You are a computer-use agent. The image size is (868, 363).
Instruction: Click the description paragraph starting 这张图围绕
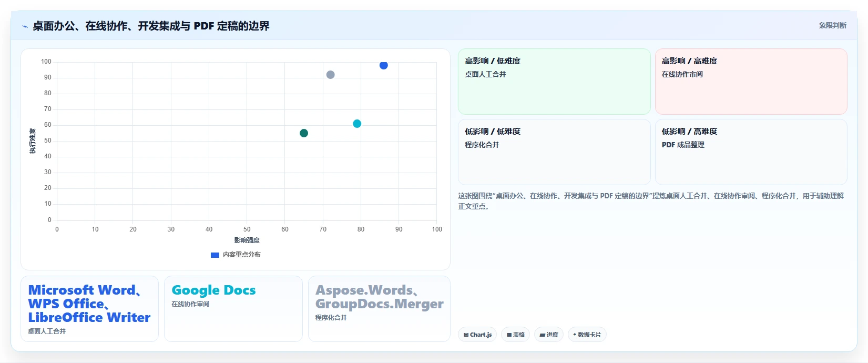pos(651,201)
